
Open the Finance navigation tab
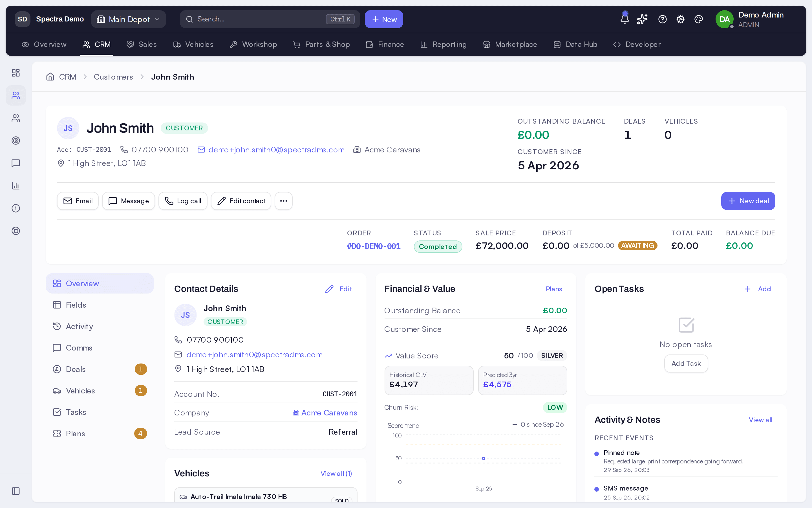coord(385,44)
